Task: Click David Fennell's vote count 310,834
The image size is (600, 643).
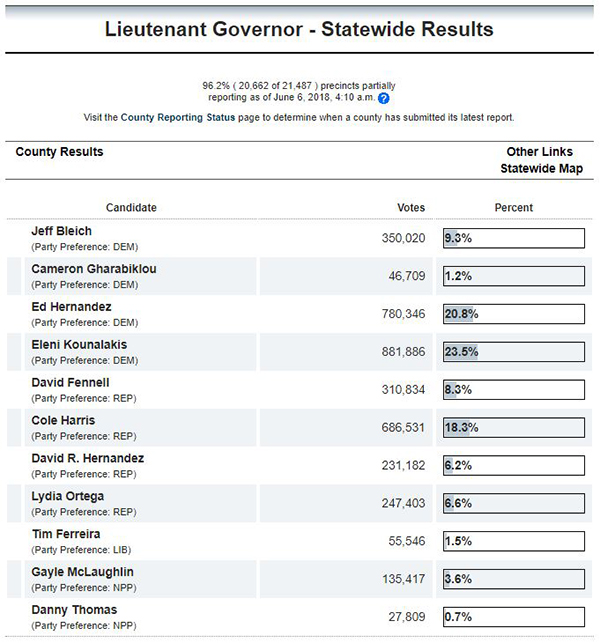Action: coord(403,390)
